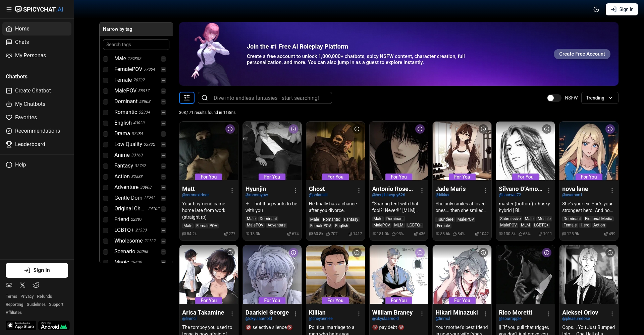The width and height of the screenshot is (644, 335).
Task: Go to Home in sidebar
Action: tap(37, 29)
